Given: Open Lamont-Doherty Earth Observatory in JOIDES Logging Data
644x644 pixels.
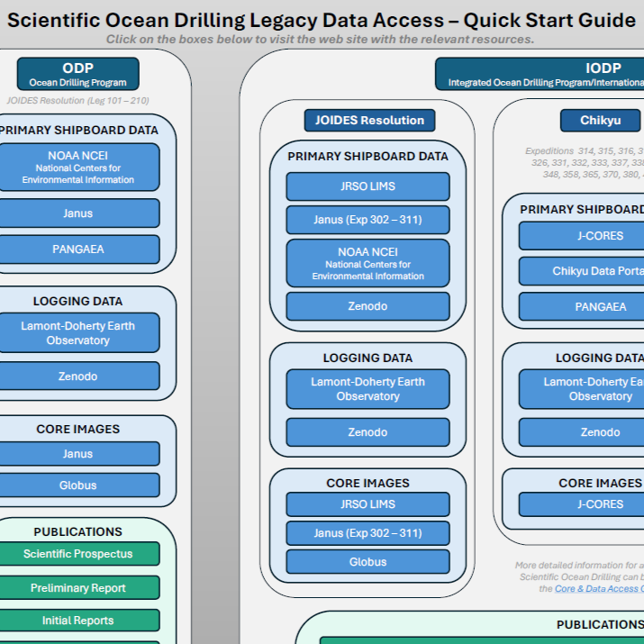Looking at the screenshot, I should [x=368, y=389].
